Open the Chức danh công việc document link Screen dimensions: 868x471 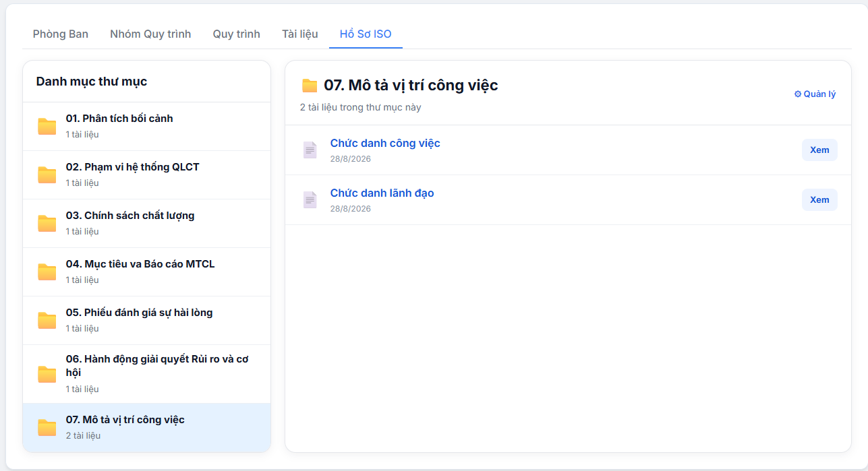pyautogui.click(x=385, y=144)
